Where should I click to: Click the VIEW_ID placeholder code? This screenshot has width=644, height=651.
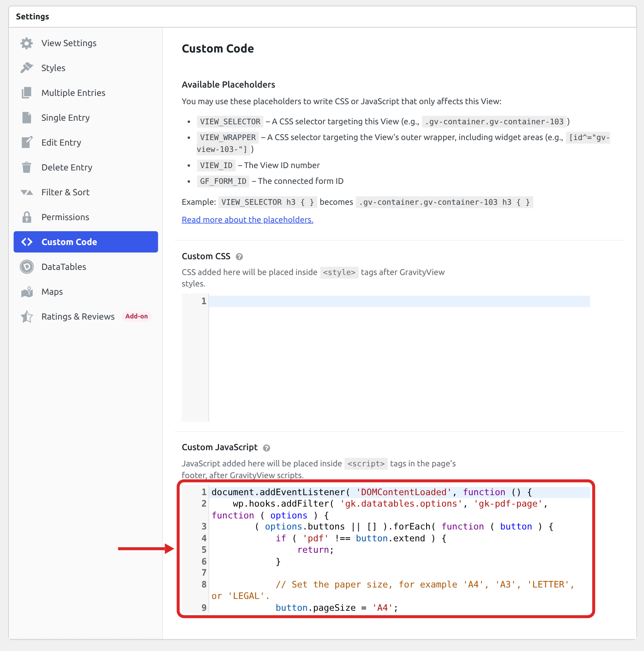[x=216, y=165]
